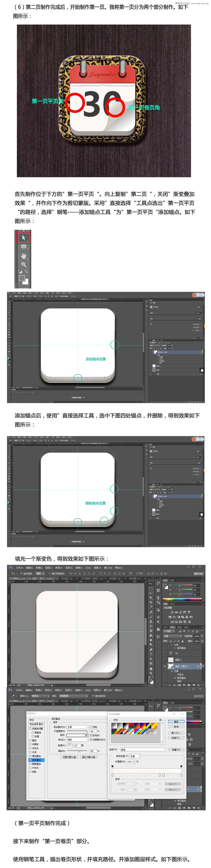Click trash delete-layer icon in curled-page window Layers panel
Screen dimensions: 211x868
click(x=199, y=685)
